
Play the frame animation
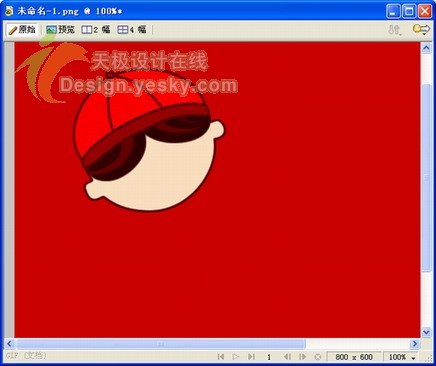click(236, 357)
